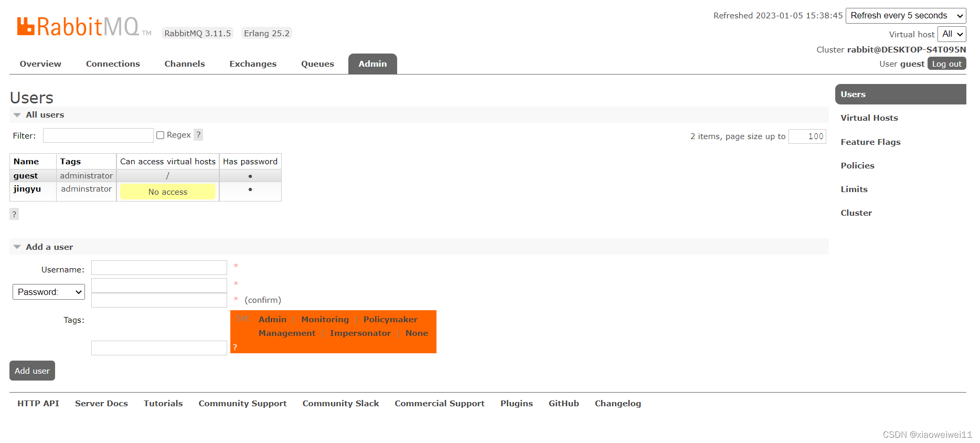This screenshot has width=980, height=443.
Task: Open Virtual Hosts in the sidebar
Action: [x=869, y=118]
